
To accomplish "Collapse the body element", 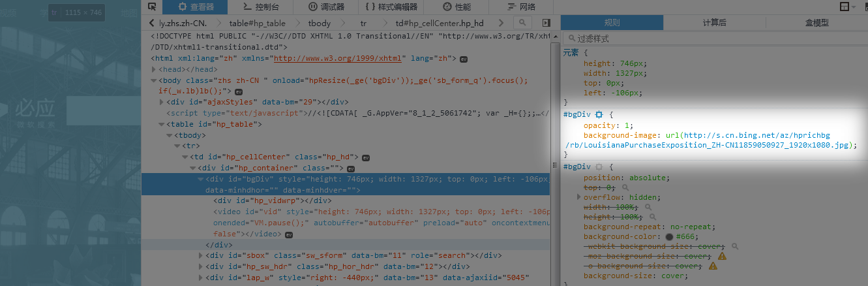I will [153, 80].
